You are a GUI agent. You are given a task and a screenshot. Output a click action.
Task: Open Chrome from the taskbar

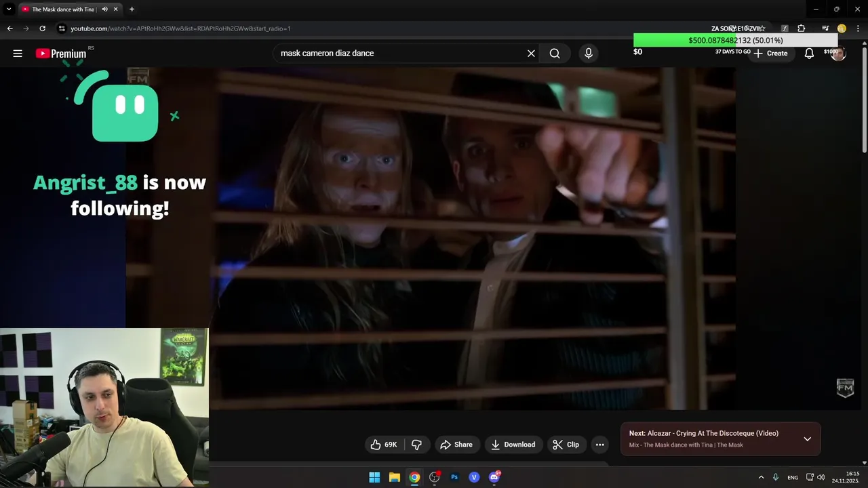click(414, 477)
